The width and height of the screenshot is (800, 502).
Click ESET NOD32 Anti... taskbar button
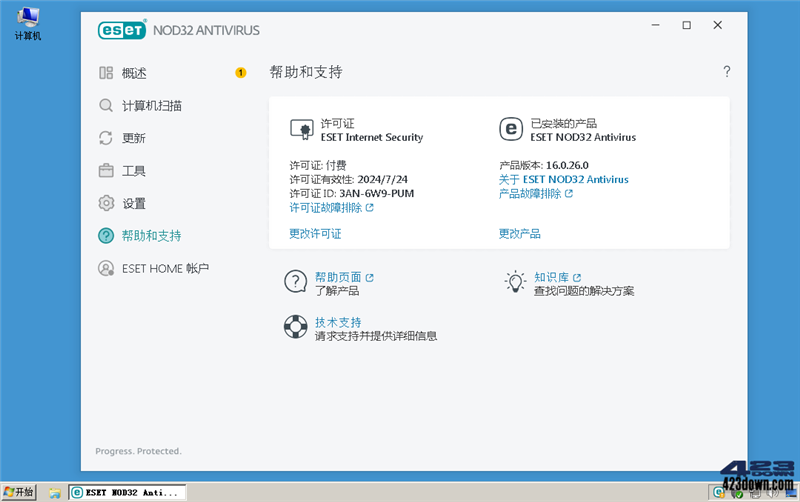click(127, 492)
